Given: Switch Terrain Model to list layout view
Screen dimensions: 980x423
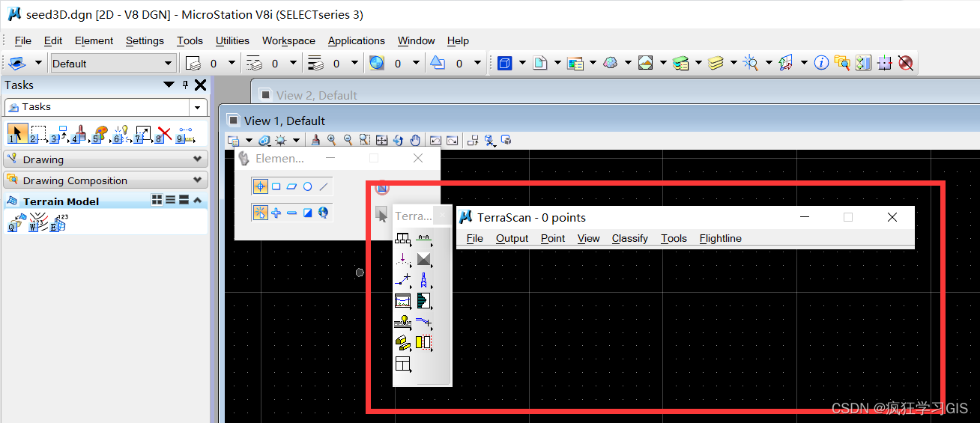Looking at the screenshot, I should click(170, 200).
